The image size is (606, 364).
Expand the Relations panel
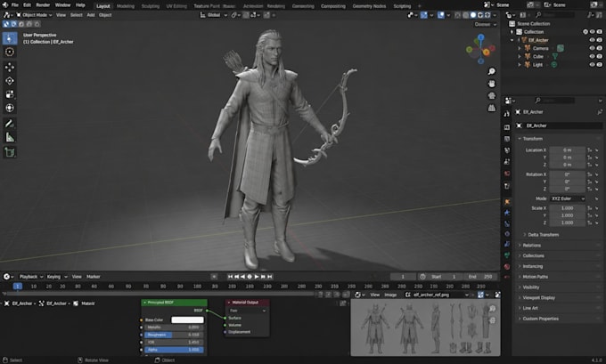531,245
